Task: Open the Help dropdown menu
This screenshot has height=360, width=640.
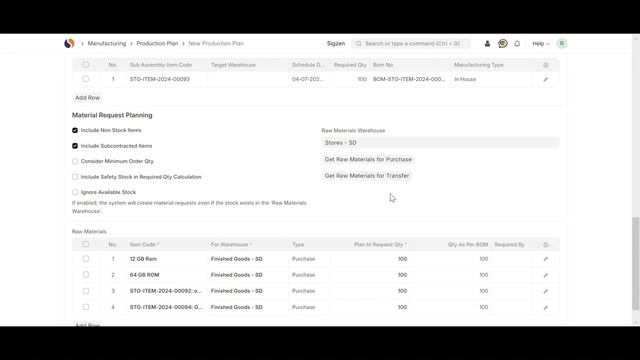Action: 540,44
